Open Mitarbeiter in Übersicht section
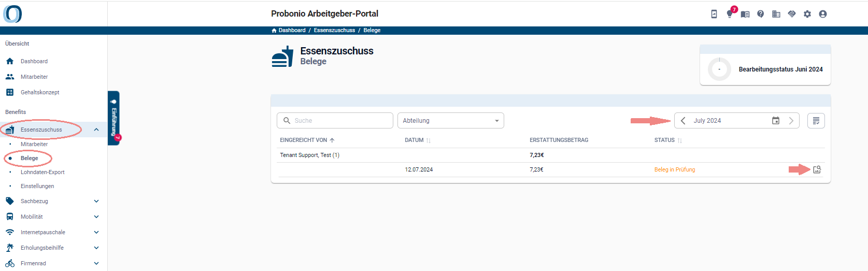Viewport: 868px width, 271px height. pos(34,77)
